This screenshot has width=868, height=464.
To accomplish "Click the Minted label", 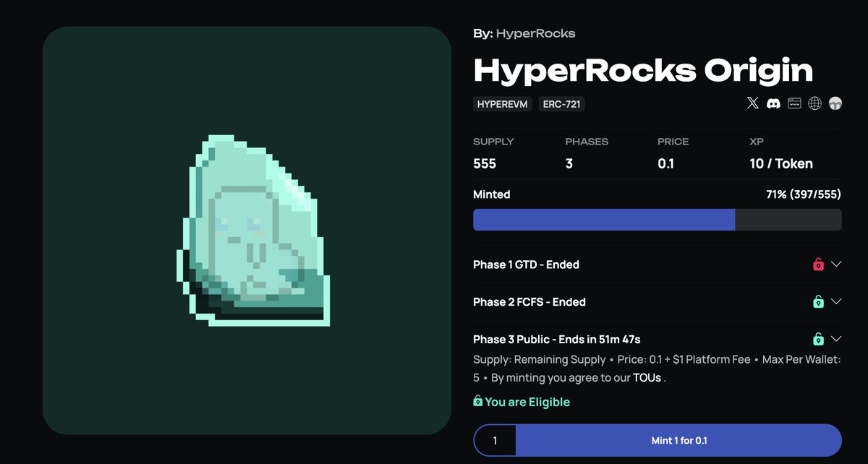I will 492,194.
